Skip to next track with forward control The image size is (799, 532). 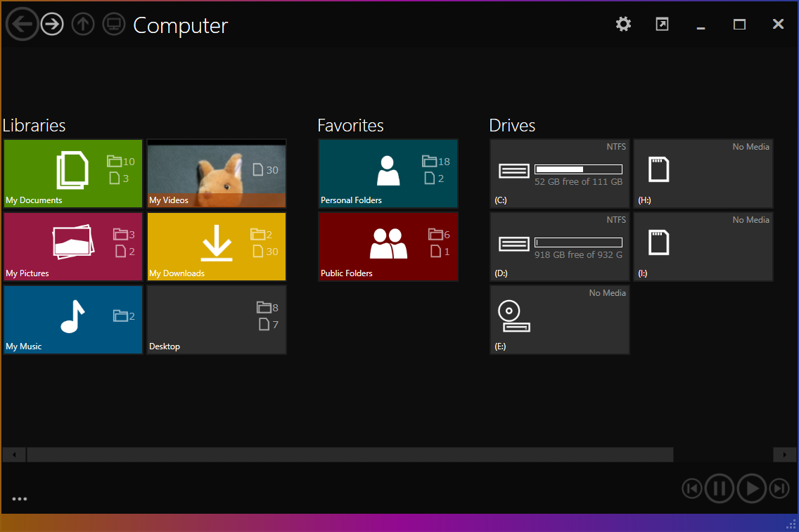coord(779,488)
